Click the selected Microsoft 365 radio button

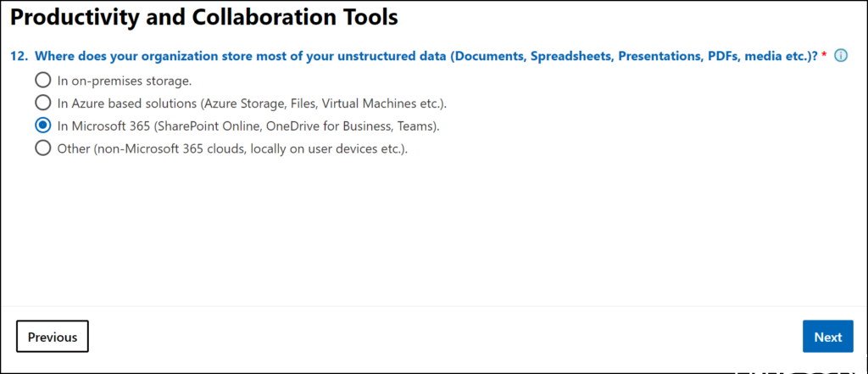point(42,126)
